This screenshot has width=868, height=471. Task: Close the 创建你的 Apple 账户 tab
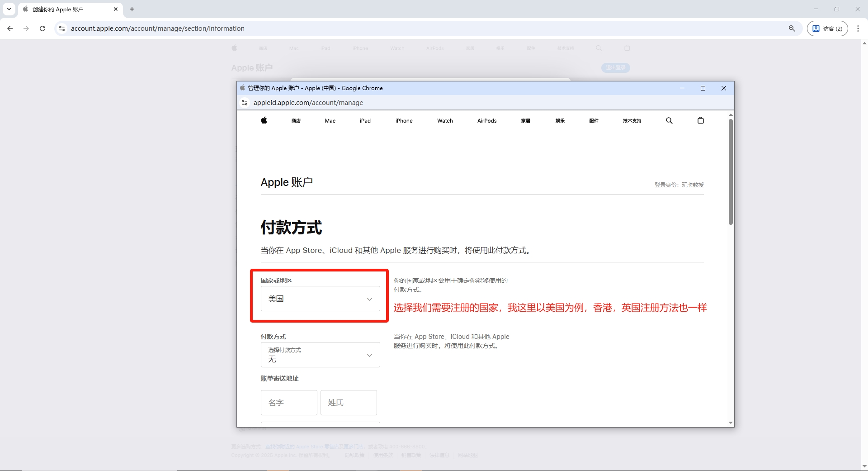[x=116, y=9]
